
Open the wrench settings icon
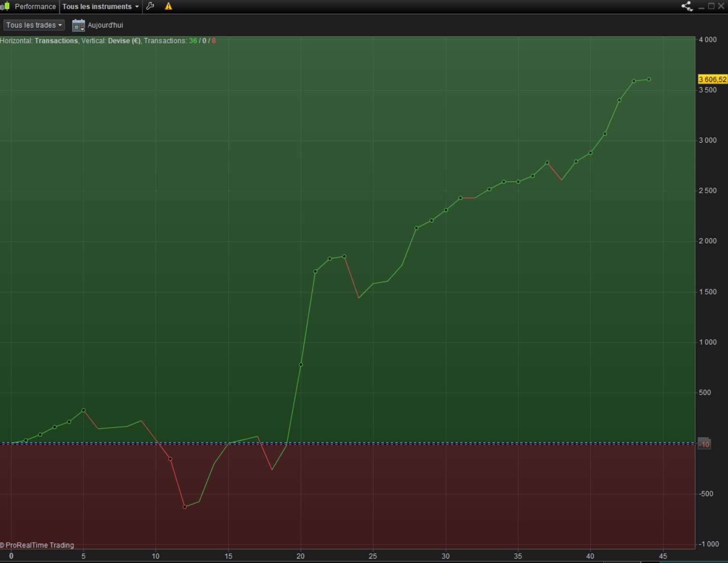coord(150,6)
